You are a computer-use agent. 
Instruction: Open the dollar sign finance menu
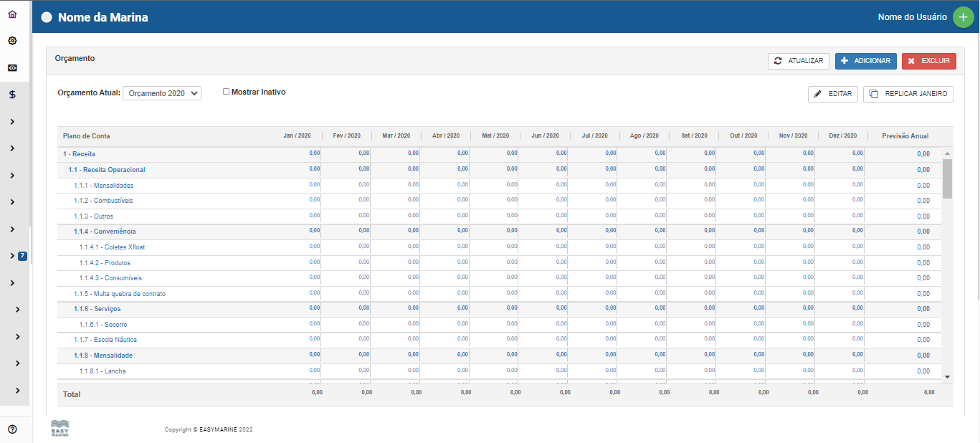point(12,95)
